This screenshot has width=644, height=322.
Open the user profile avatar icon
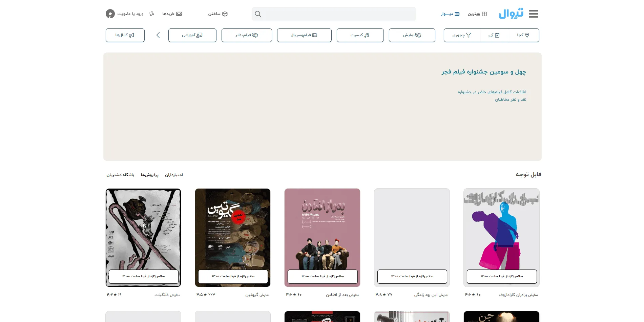tap(110, 14)
